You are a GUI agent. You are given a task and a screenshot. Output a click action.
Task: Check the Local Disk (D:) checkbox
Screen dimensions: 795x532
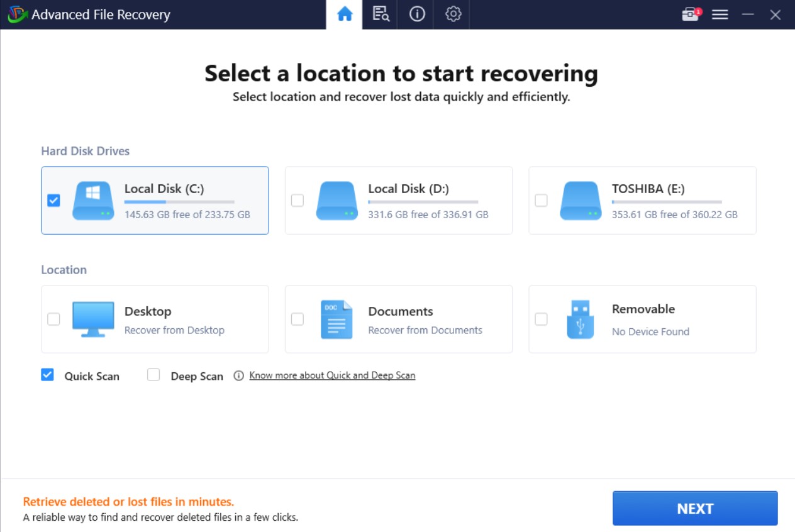pos(297,201)
